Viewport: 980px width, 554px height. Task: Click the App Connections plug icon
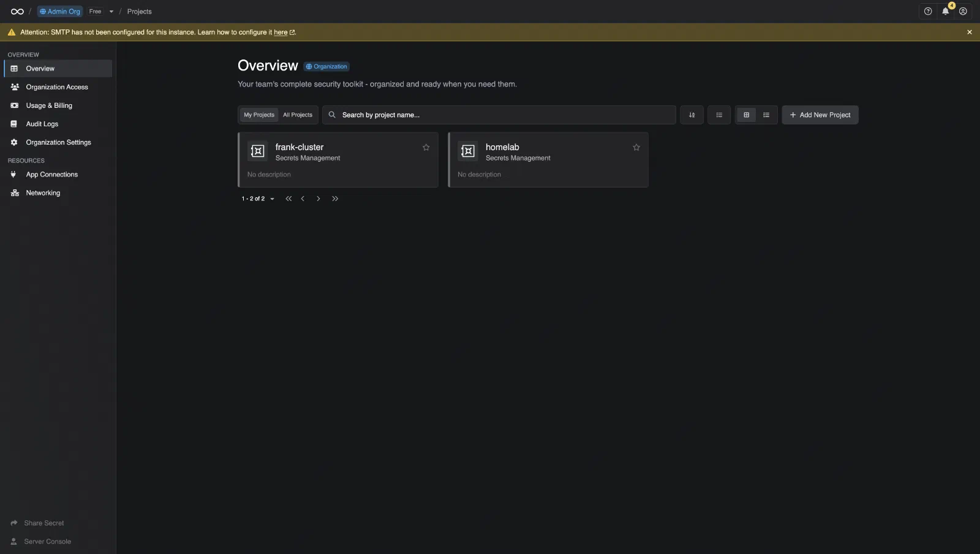tap(13, 175)
